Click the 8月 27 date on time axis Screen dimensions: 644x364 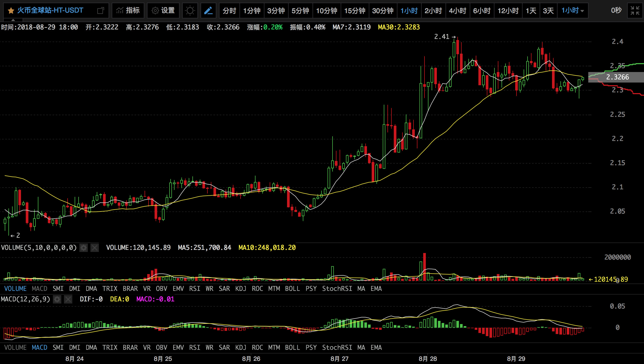[339, 359]
